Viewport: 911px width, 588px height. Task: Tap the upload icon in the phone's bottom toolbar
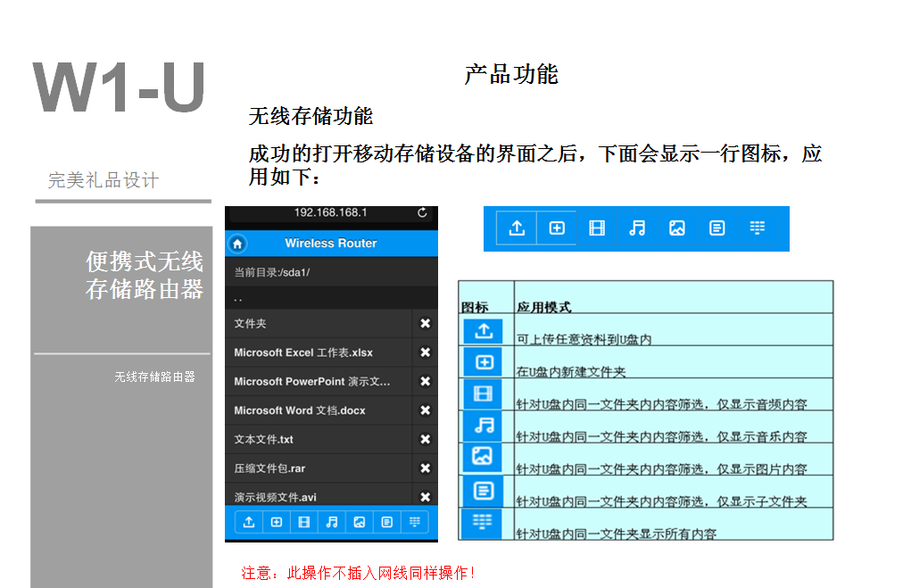249,522
